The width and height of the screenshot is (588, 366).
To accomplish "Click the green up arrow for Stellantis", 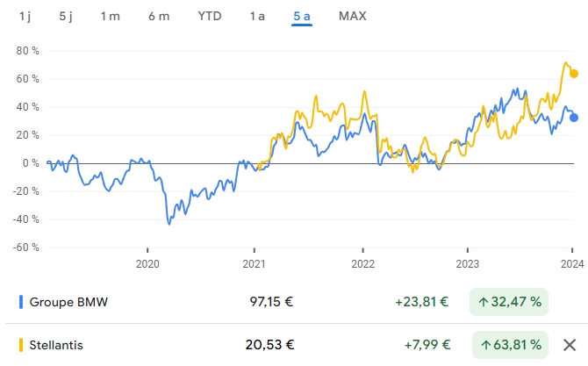I will [x=484, y=345].
